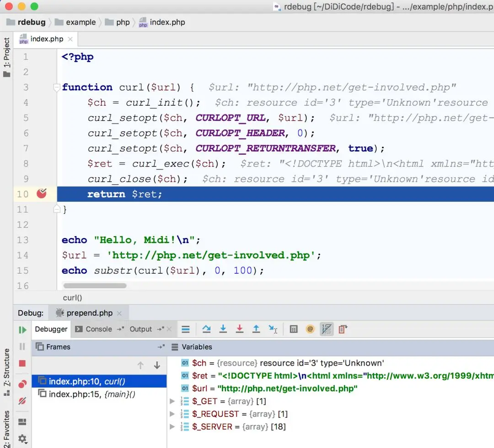The width and height of the screenshot is (494, 448).
Task: Close the Output tab
Action: [x=169, y=329]
